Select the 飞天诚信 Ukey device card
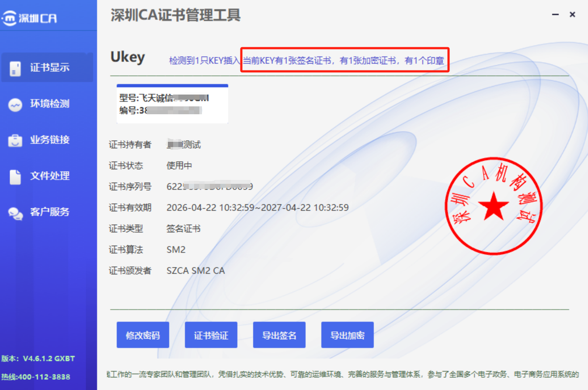Screen dimensions: 588x390 [x=172, y=104]
